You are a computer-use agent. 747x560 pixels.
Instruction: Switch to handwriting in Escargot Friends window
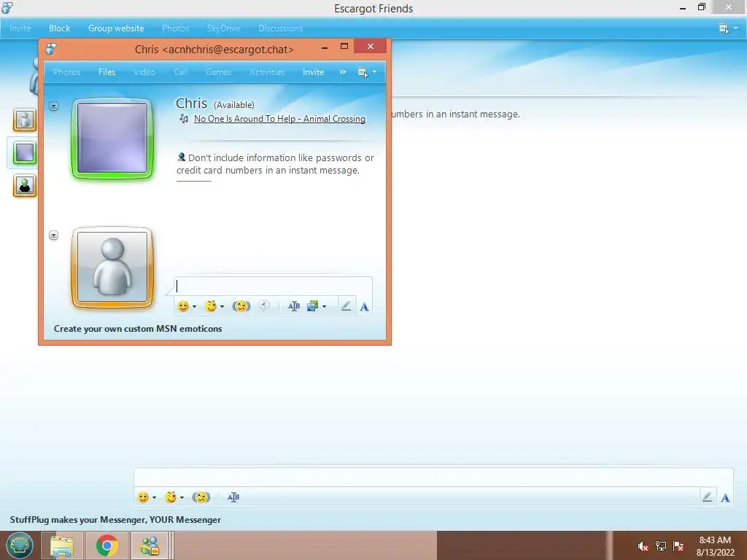(708, 497)
